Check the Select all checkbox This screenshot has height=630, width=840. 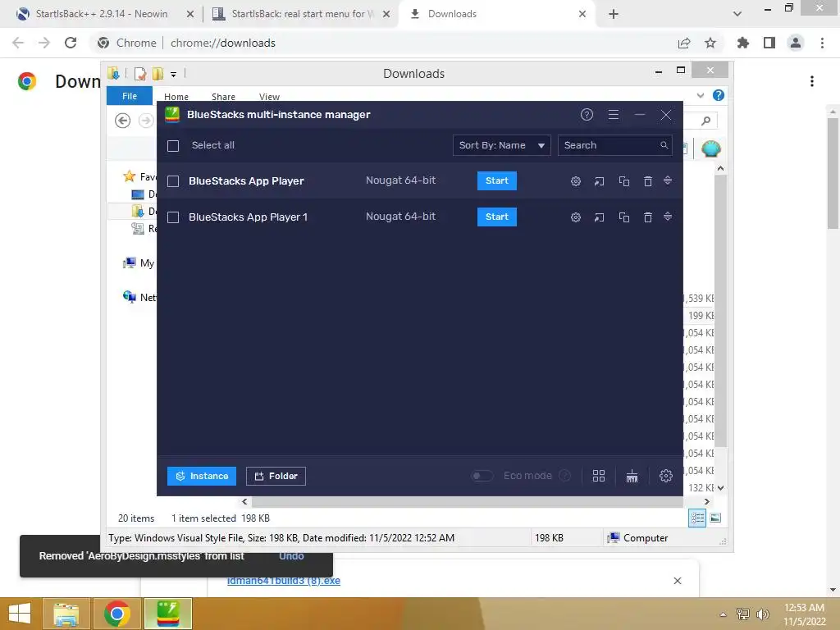(173, 146)
